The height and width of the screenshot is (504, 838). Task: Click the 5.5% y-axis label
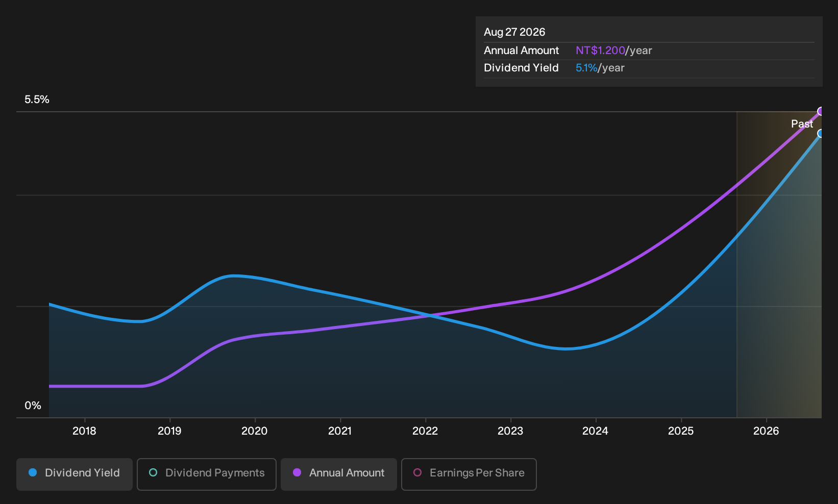(37, 99)
